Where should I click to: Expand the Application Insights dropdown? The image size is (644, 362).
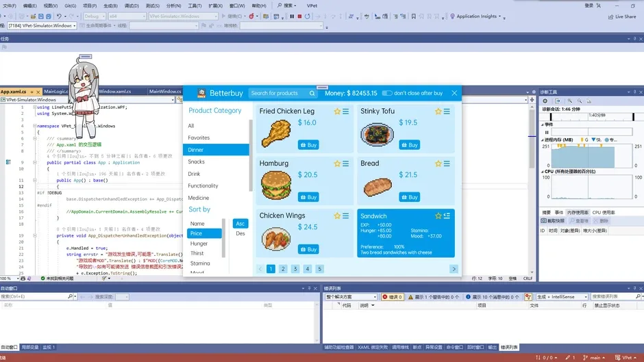tap(500, 16)
